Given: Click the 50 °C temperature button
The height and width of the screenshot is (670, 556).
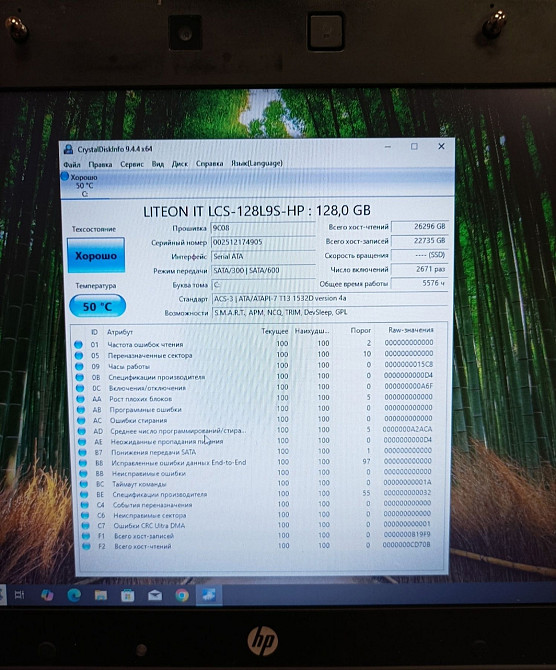Looking at the screenshot, I should pyautogui.click(x=97, y=306).
